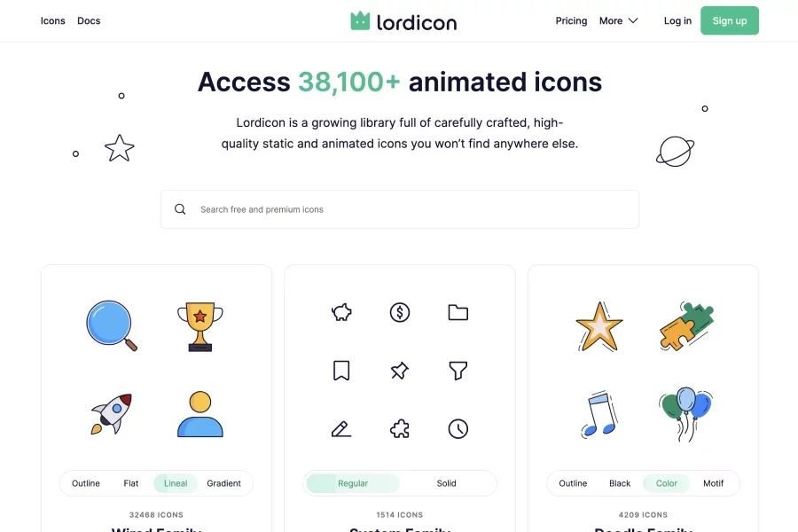The width and height of the screenshot is (798, 532).
Task: Open the Docs navigation item
Action: tap(89, 21)
